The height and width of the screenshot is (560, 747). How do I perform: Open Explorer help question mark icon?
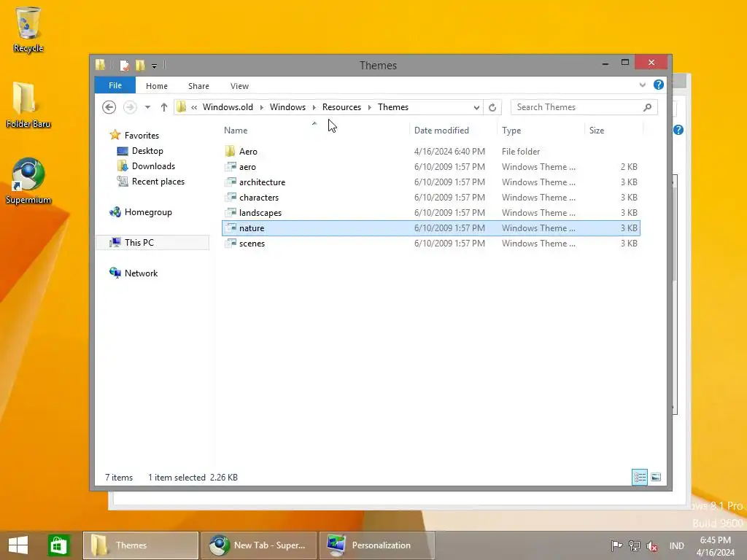[659, 85]
